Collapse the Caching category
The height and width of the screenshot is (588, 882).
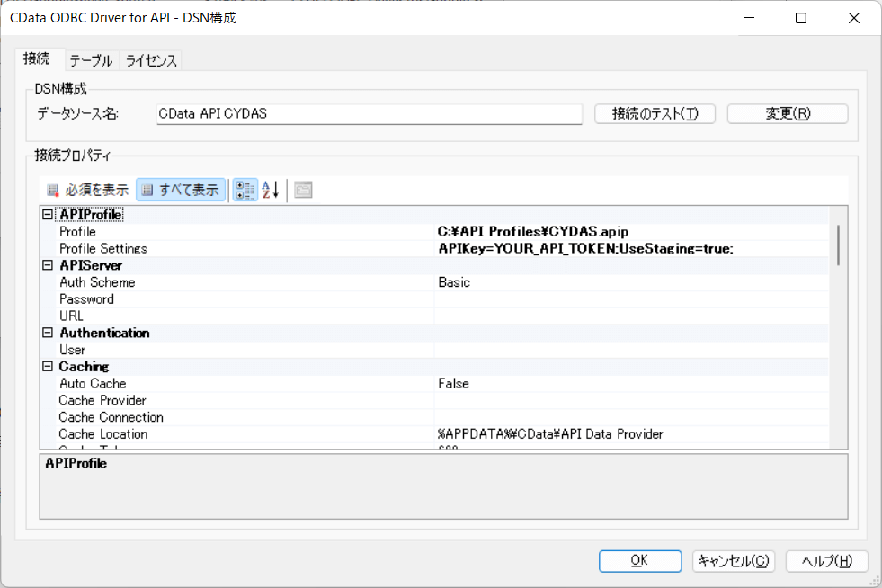pos(48,366)
